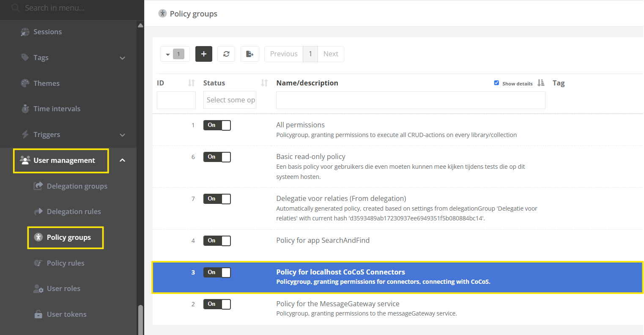Click the Policy groups page header icon

click(162, 14)
